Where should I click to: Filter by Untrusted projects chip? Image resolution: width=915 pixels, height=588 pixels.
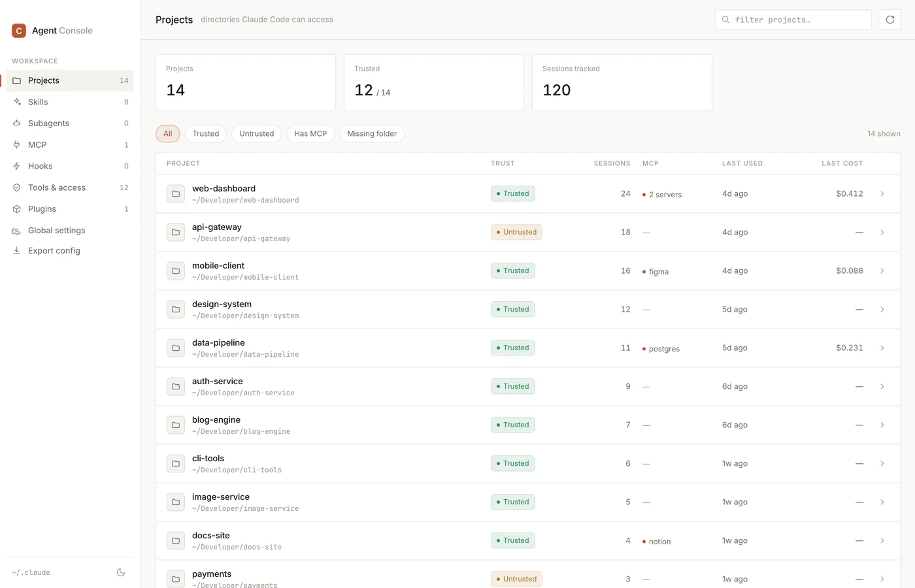pos(257,133)
